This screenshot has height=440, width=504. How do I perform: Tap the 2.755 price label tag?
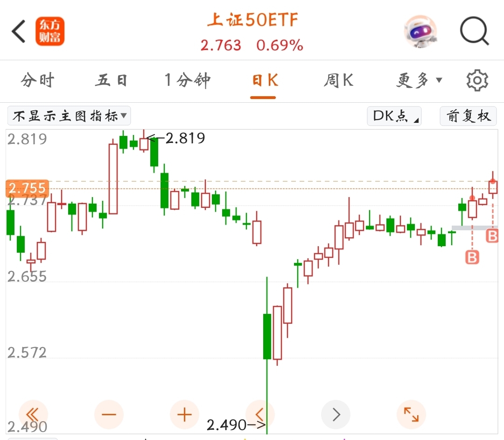point(28,188)
